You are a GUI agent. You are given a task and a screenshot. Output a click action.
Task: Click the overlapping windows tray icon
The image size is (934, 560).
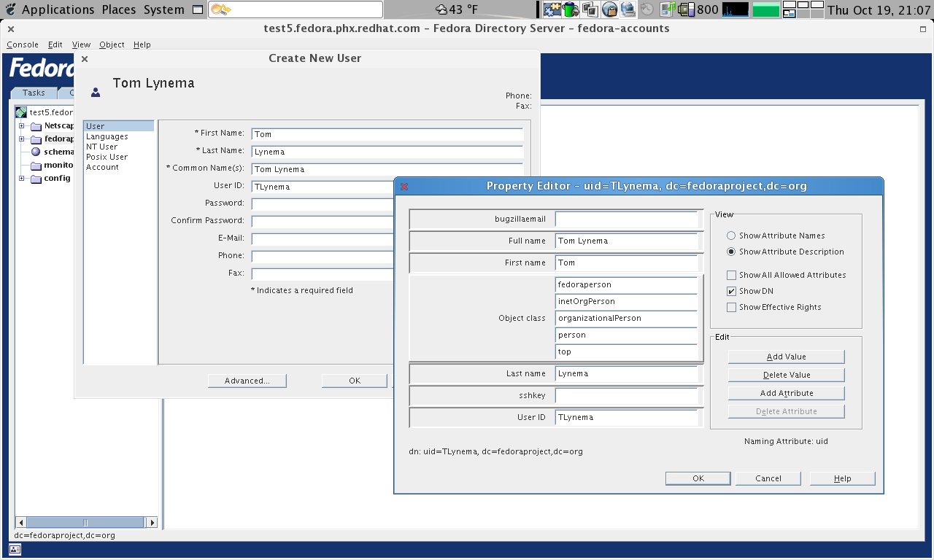(x=590, y=9)
